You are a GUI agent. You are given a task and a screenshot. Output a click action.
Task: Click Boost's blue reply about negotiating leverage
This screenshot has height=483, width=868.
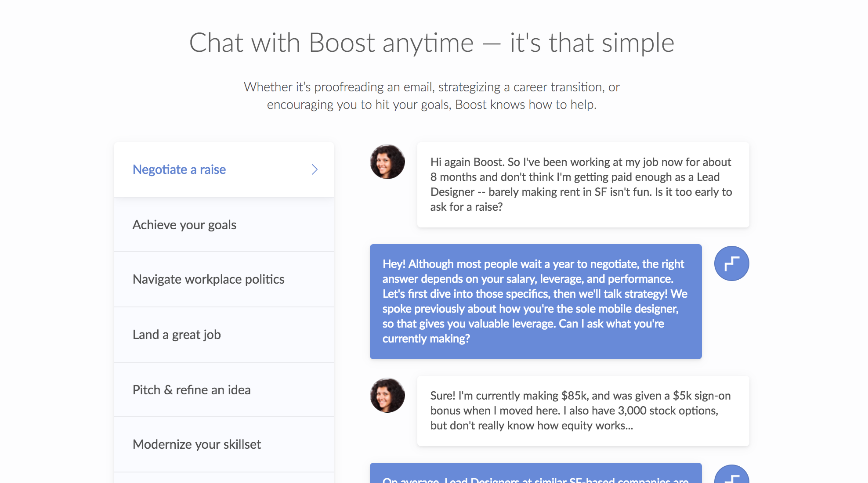[x=535, y=301]
